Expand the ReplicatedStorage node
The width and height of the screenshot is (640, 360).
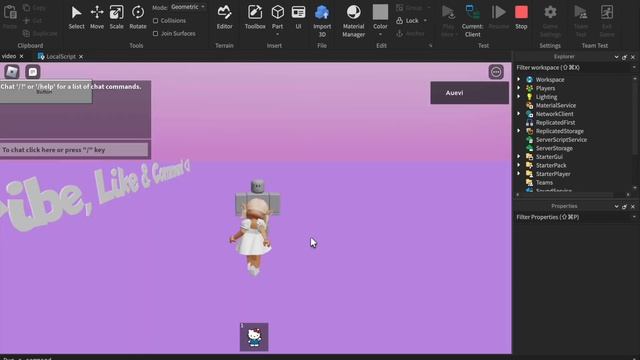pos(519,131)
